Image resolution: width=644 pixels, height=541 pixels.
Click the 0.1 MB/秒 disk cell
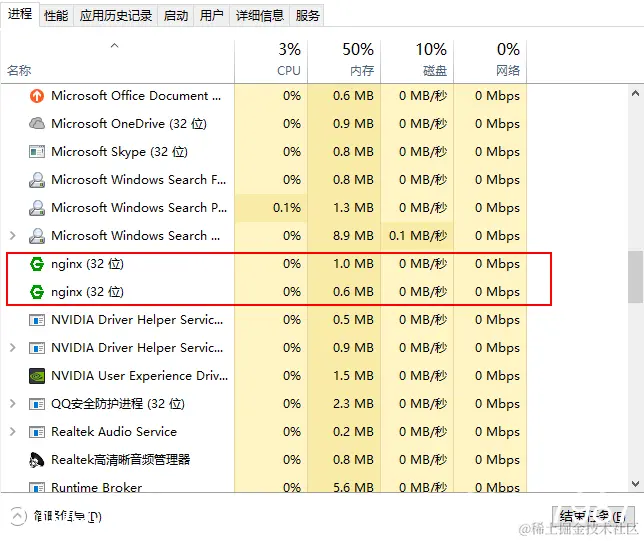tap(417, 236)
